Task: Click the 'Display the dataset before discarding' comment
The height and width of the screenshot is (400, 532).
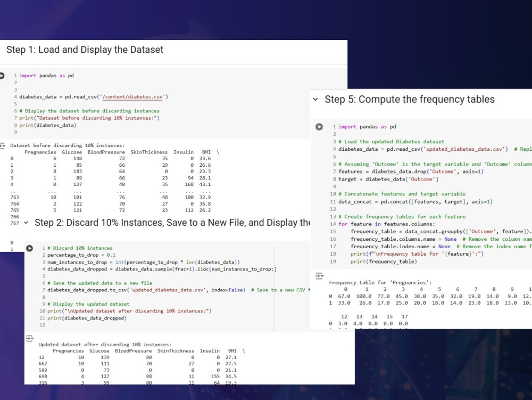Action: click(x=89, y=111)
